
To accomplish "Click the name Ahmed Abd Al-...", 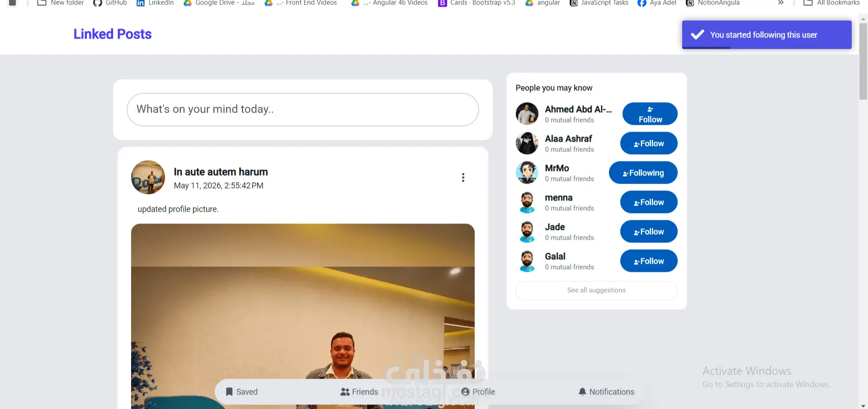I will click(x=578, y=109).
